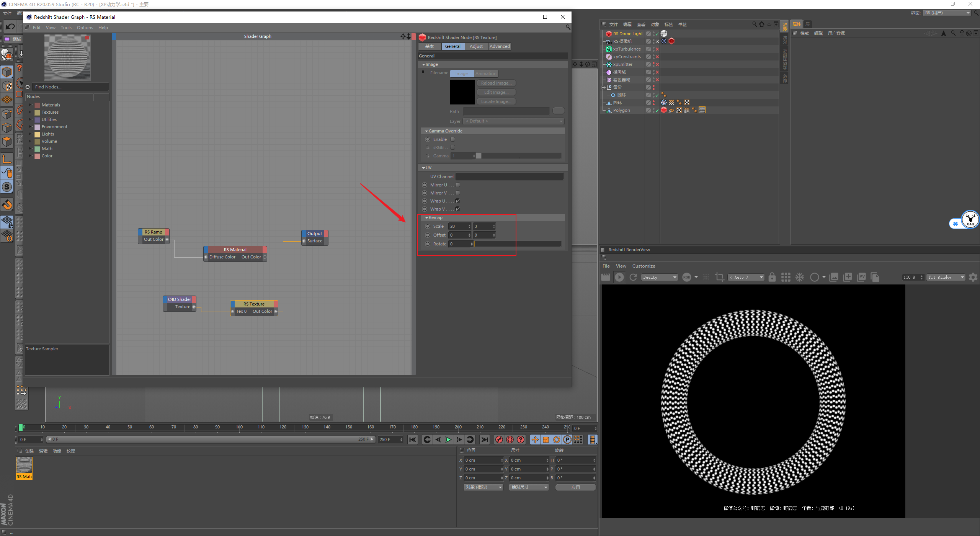The height and width of the screenshot is (536, 980).
Task: Click the crop region render icon
Action: pyautogui.click(x=719, y=277)
